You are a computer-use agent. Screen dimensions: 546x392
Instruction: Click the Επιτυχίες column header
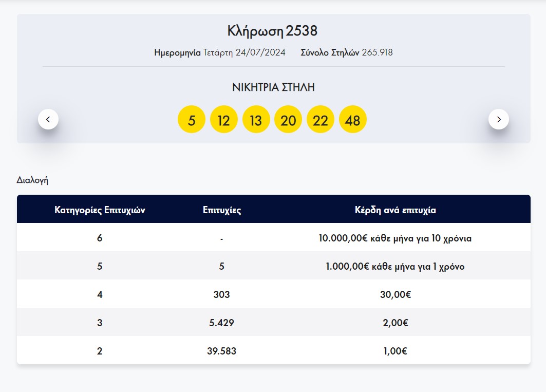222,210
